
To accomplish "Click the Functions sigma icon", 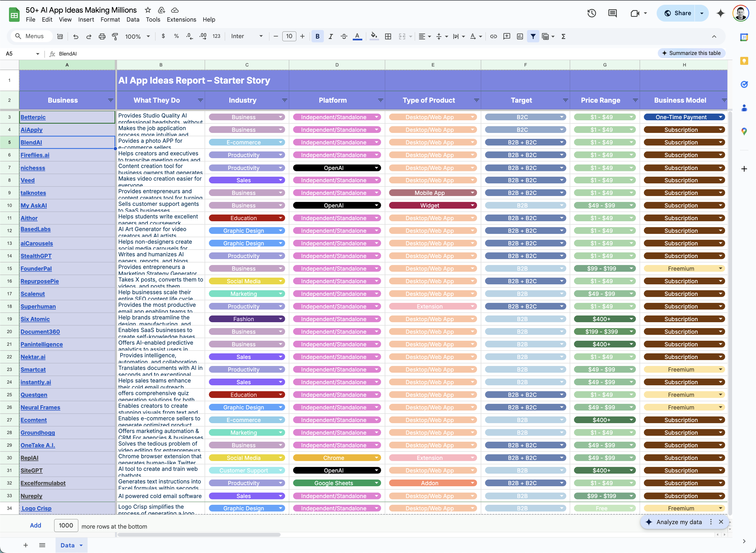I will [563, 36].
